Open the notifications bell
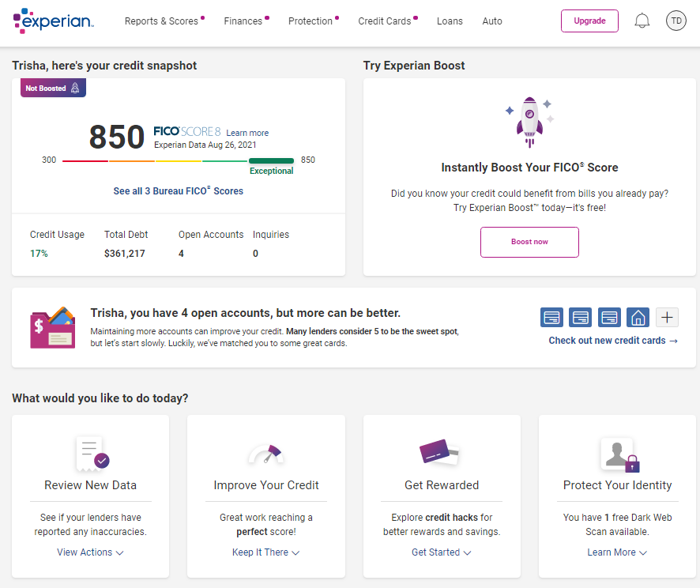Image resolution: width=700 pixels, height=588 pixels. (642, 21)
